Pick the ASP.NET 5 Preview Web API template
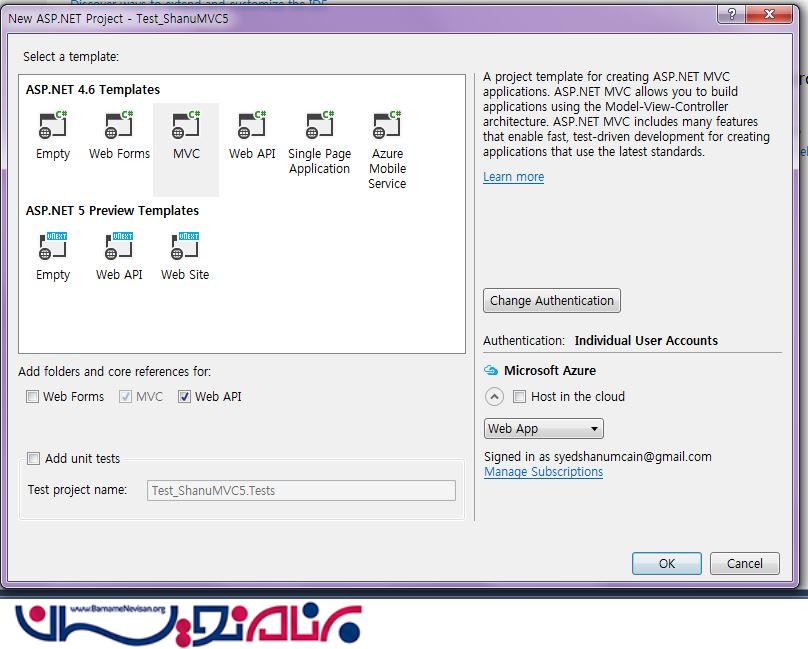This screenshot has width=808, height=649. [x=119, y=248]
